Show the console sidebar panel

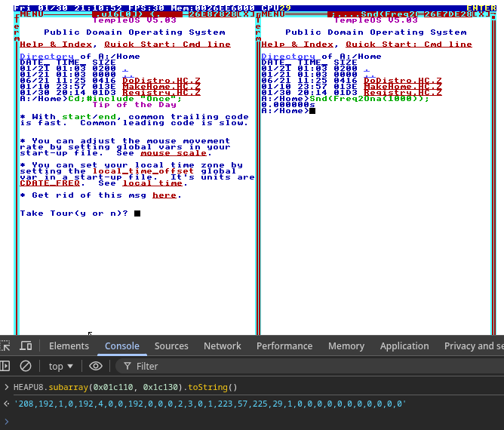(5, 366)
